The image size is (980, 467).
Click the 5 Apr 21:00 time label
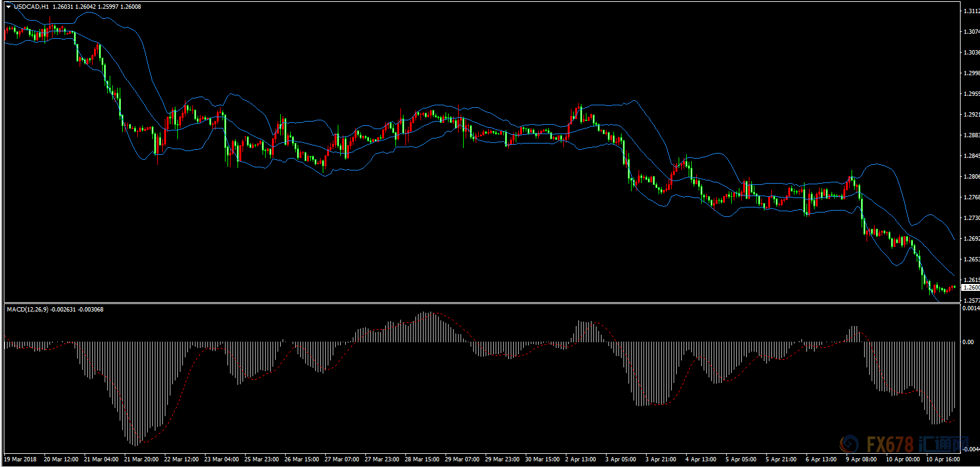coord(781,459)
